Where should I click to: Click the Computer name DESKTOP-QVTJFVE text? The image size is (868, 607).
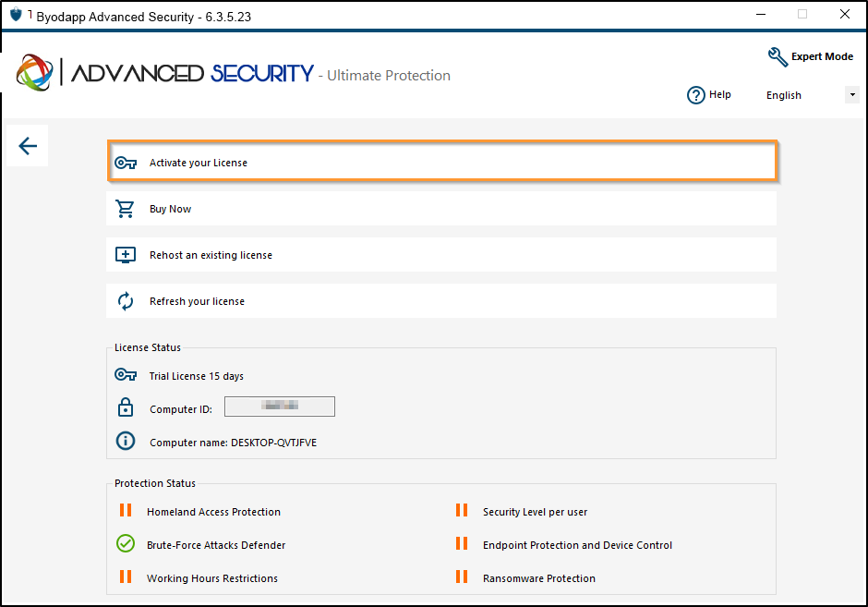pyautogui.click(x=233, y=443)
